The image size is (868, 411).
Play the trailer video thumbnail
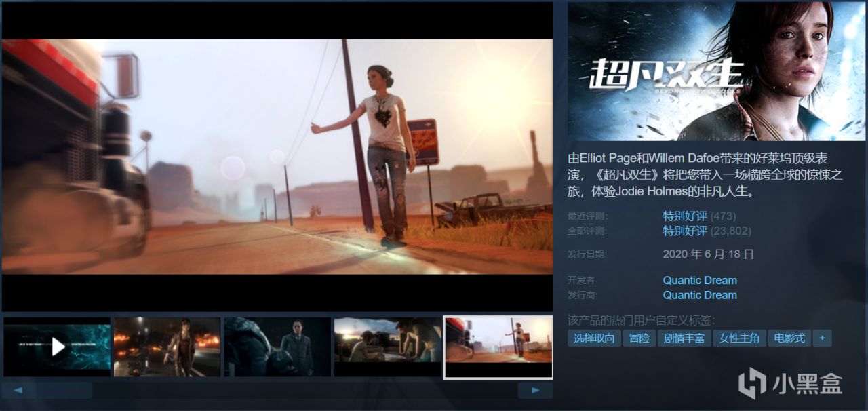click(57, 347)
